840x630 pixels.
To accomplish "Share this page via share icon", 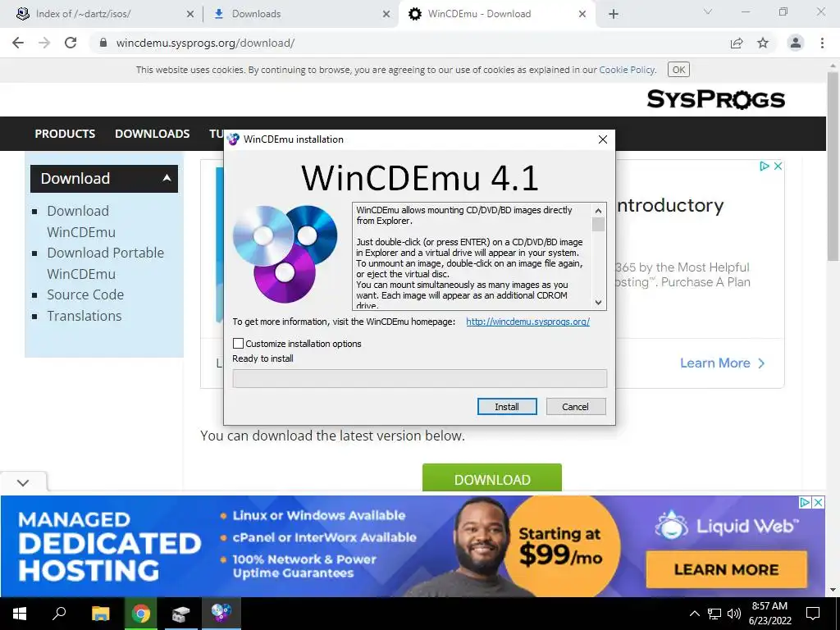I will click(x=737, y=43).
